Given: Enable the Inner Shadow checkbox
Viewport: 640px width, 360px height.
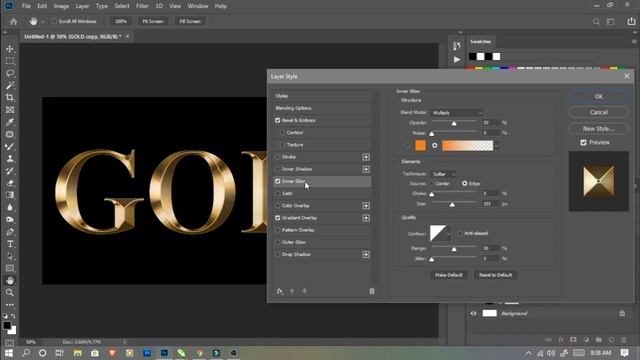Looking at the screenshot, I should (x=278, y=169).
